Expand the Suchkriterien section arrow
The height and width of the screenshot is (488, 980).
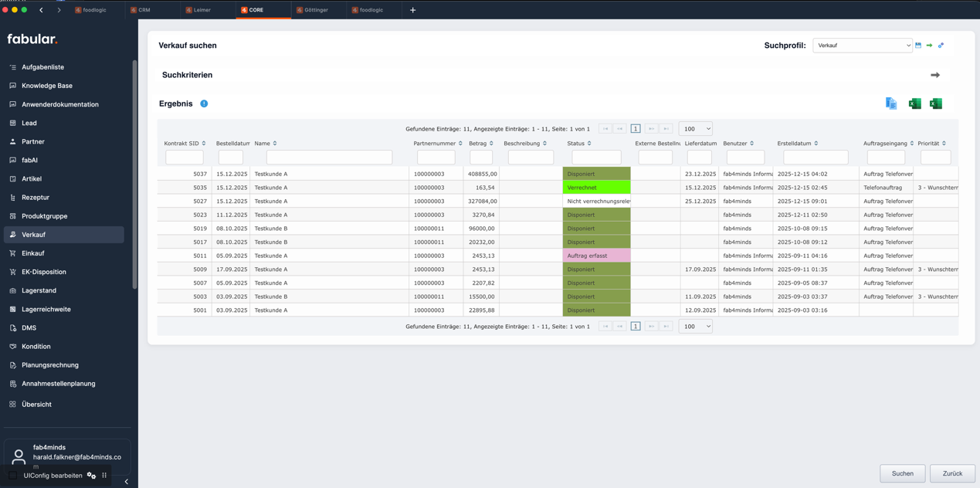coord(935,75)
